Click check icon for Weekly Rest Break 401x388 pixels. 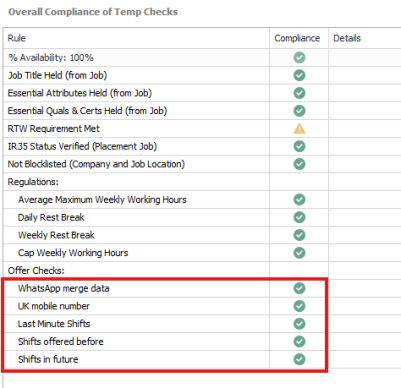299,235
